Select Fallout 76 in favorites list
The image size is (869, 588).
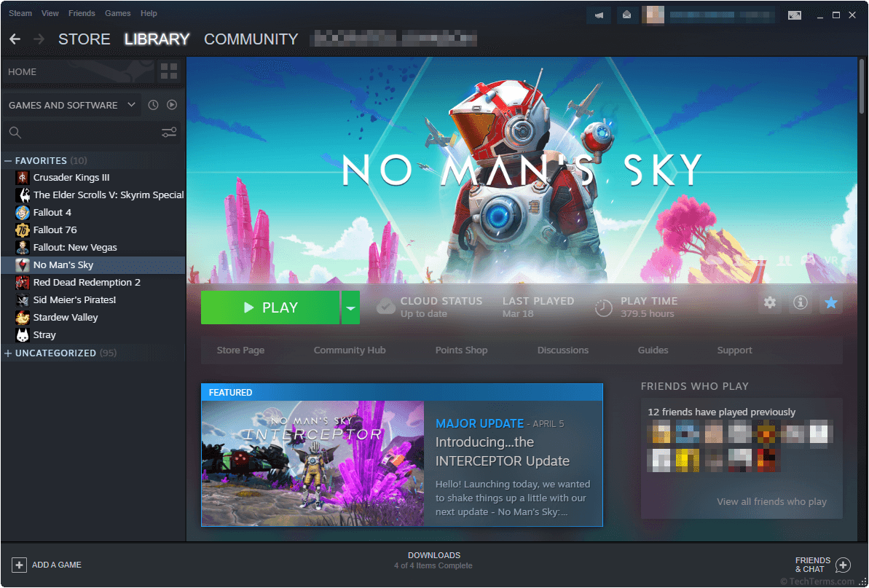[93, 230]
